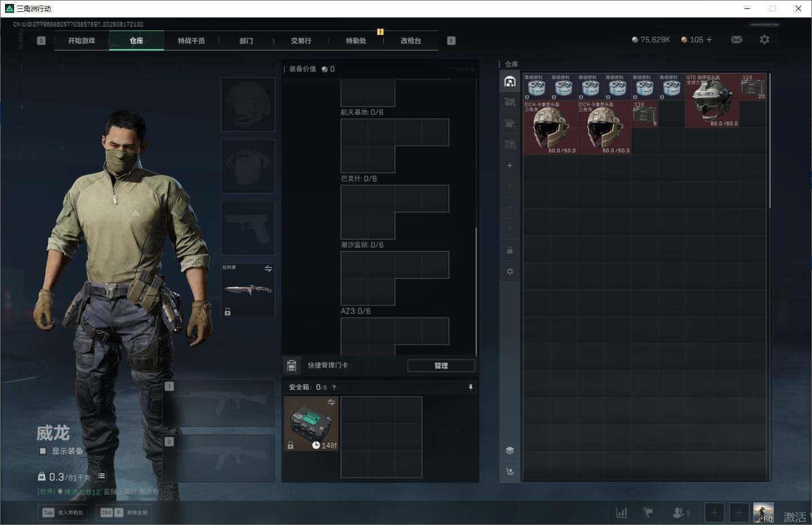Open the mail inbox envelope icon
The height and width of the screenshot is (525, 812).
coord(737,39)
